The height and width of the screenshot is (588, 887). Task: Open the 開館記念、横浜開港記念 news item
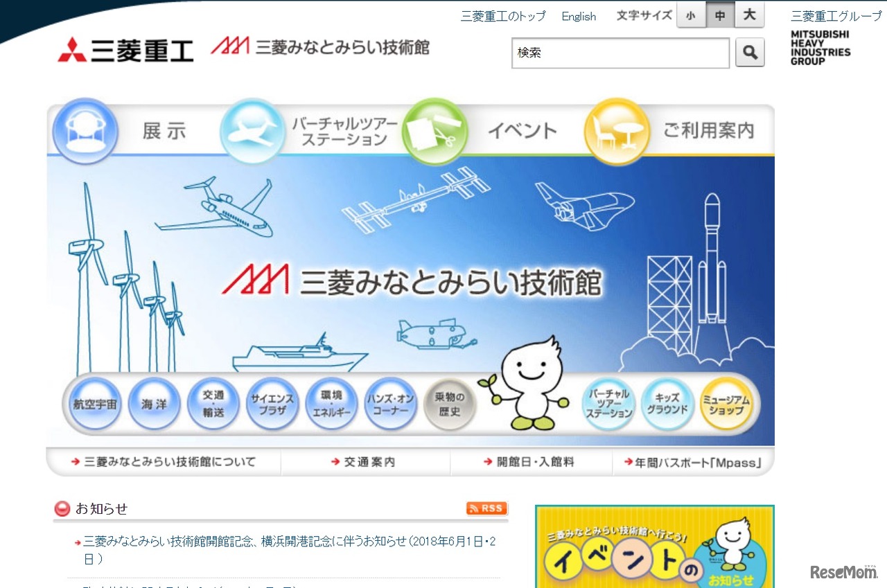[289, 550]
